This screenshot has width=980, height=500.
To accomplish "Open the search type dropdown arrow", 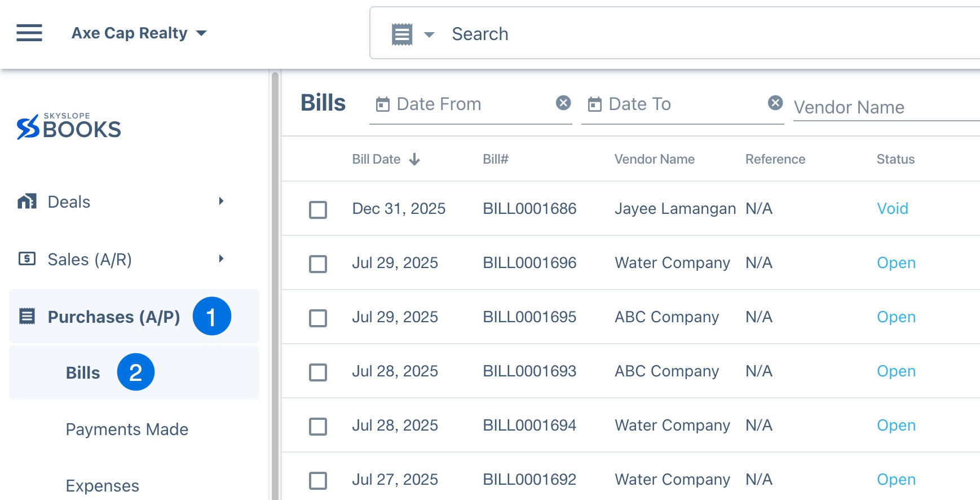I will click(x=429, y=35).
